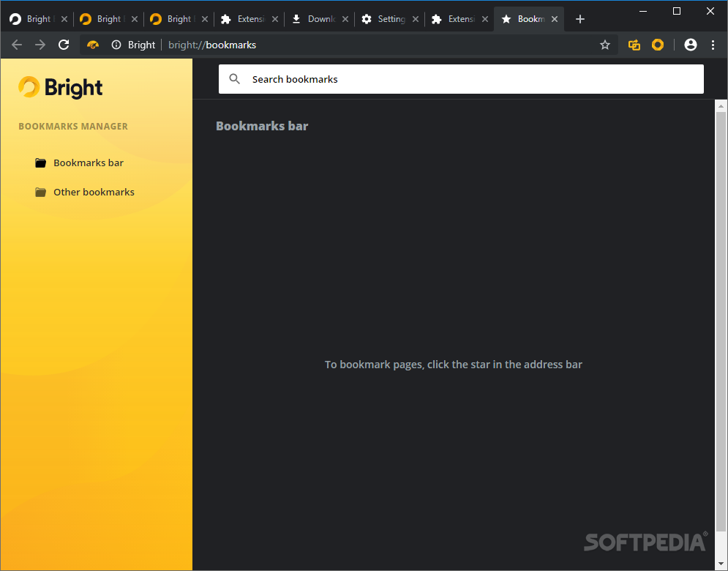
Task: Open the three-dot browser menu
Action: 713,45
